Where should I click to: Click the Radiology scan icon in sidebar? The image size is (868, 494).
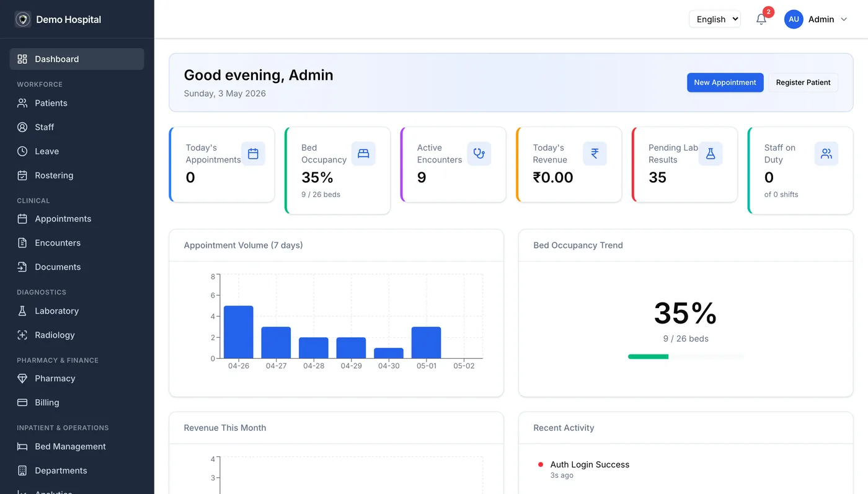coord(22,335)
